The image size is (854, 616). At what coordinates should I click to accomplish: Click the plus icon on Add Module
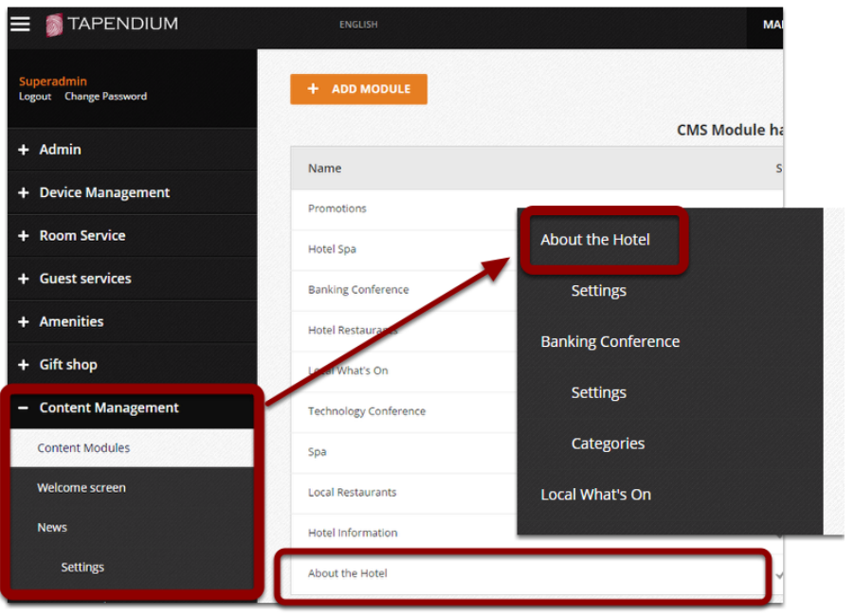313,88
